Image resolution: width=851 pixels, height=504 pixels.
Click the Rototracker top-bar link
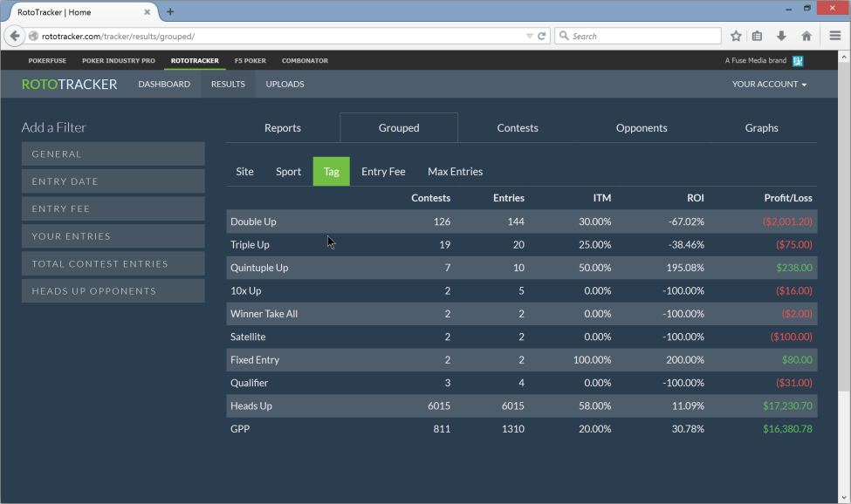(x=195, y=61)
